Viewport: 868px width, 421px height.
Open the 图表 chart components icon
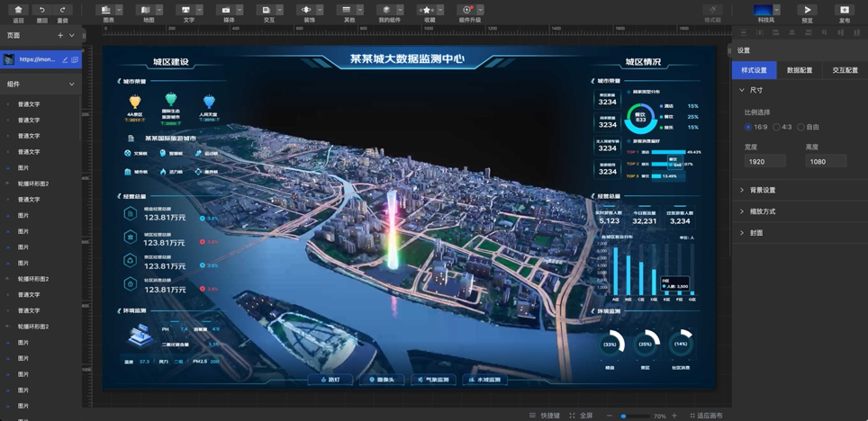coord(105,10)
